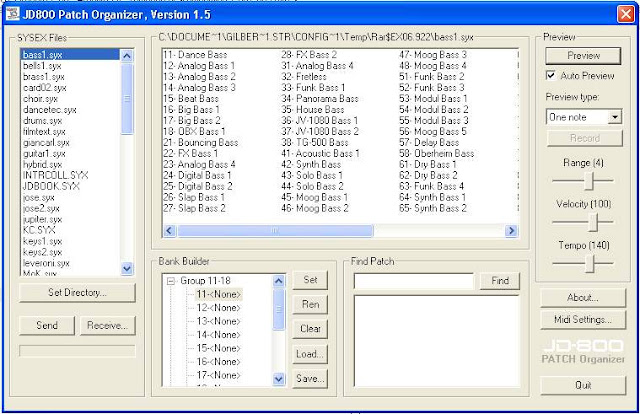Click the Set Directory button
The height and width of the screenshot is (414, 640).
click(x=77, y=292)
